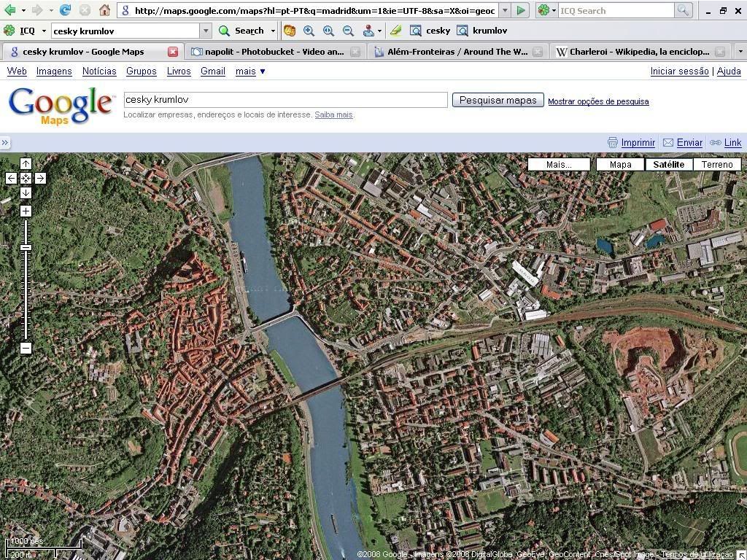
Task: Pan the map down with the arrow
Action: [26, 192]
